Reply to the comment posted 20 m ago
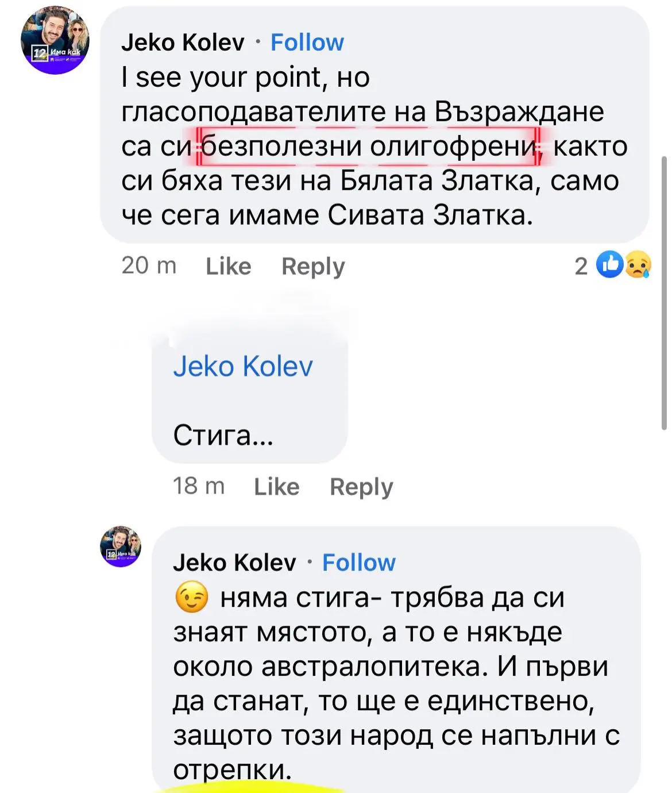 (313, 266)
